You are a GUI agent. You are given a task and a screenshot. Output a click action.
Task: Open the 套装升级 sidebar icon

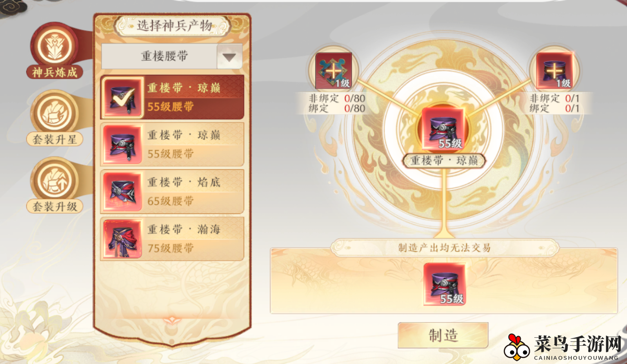click(x=55, y=180)
